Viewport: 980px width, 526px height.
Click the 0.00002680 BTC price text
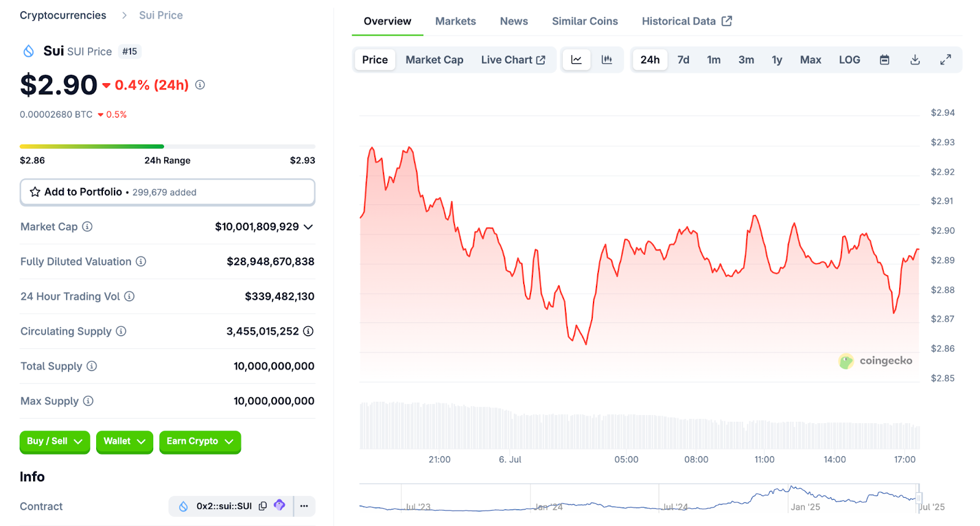[56, 115]
